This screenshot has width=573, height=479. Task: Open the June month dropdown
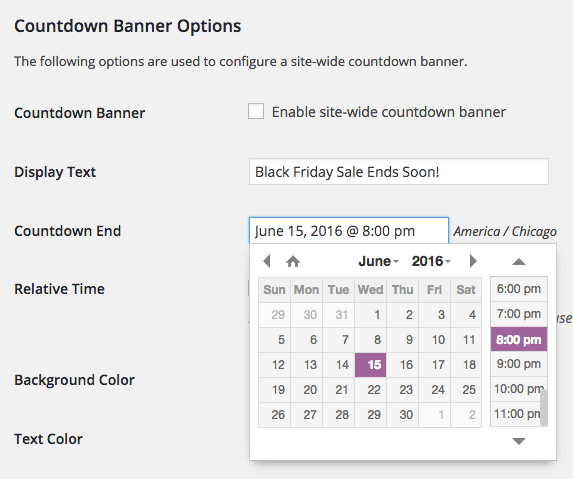378,261
